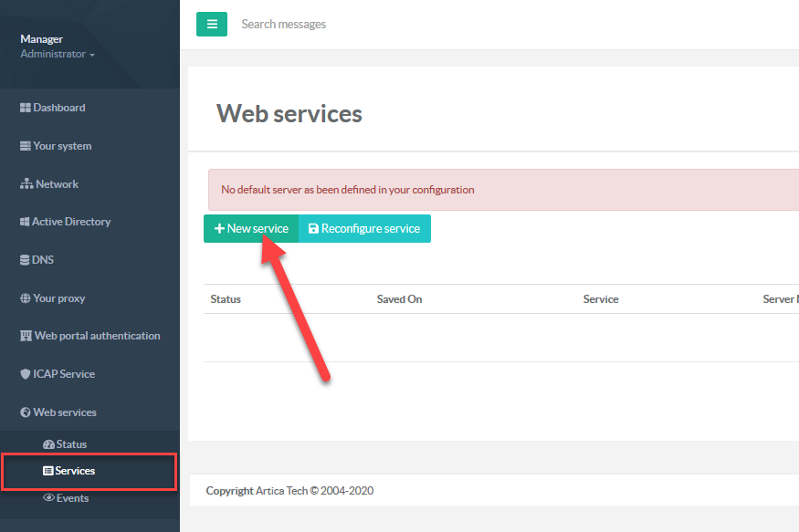Click the Your proxy globe icon
The height and width of the screenshot is (532, 799).
click(26, 298)
